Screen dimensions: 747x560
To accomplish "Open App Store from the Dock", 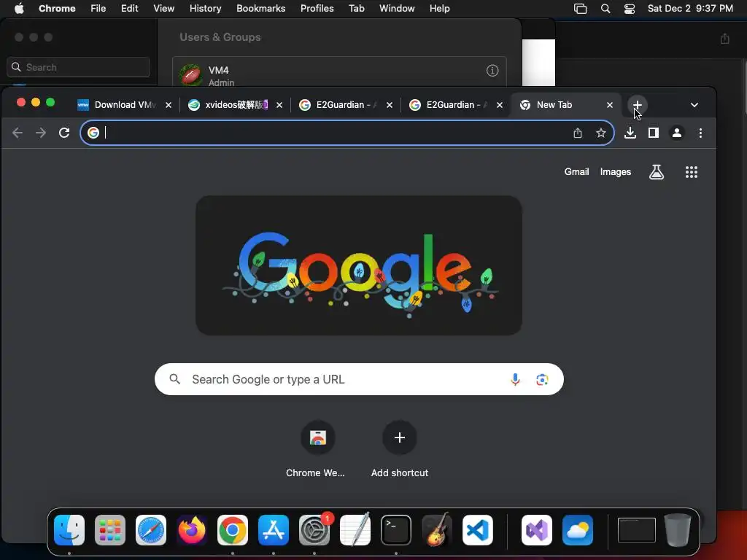I will point(274,530).
